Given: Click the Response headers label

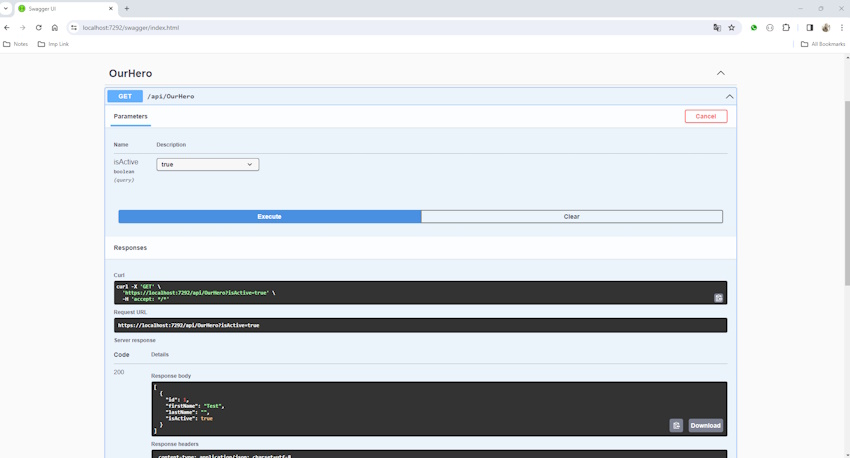Looking at the screenshot, I should (x=175, y=444).
